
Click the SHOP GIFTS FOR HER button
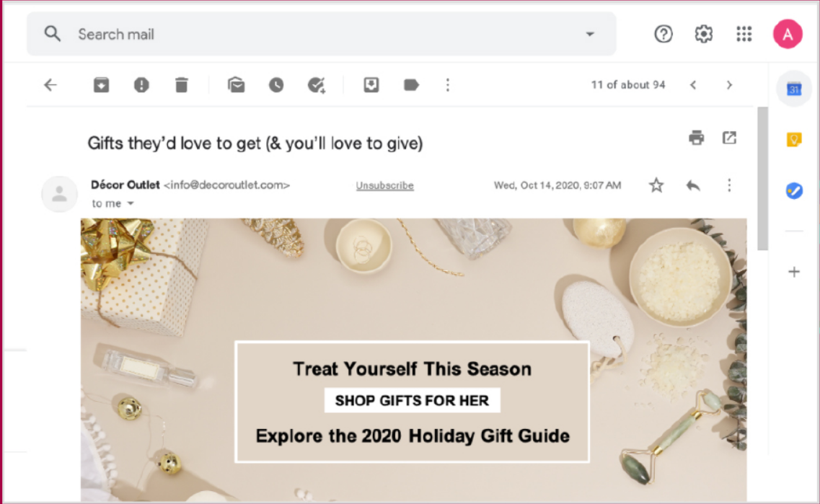click(x=412, y=400)
